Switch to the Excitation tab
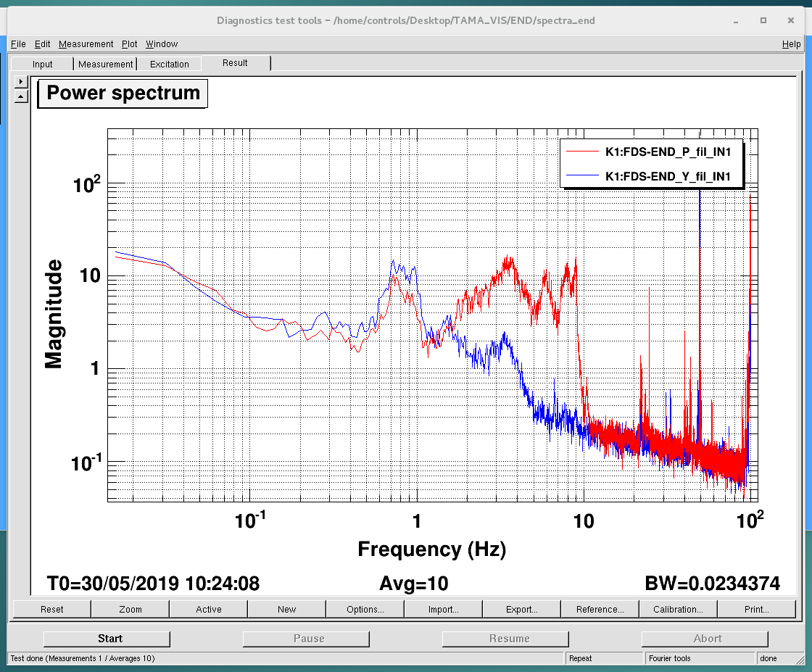The width and height of the screenshot is (812, 672). coord(169,64)
